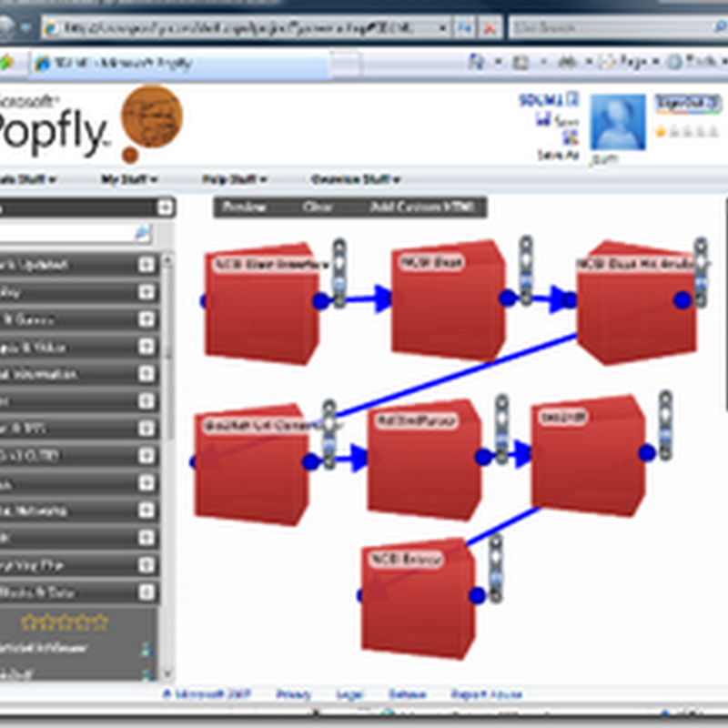
Task: Click the user profile avatar picture
Action: (618, 122)
